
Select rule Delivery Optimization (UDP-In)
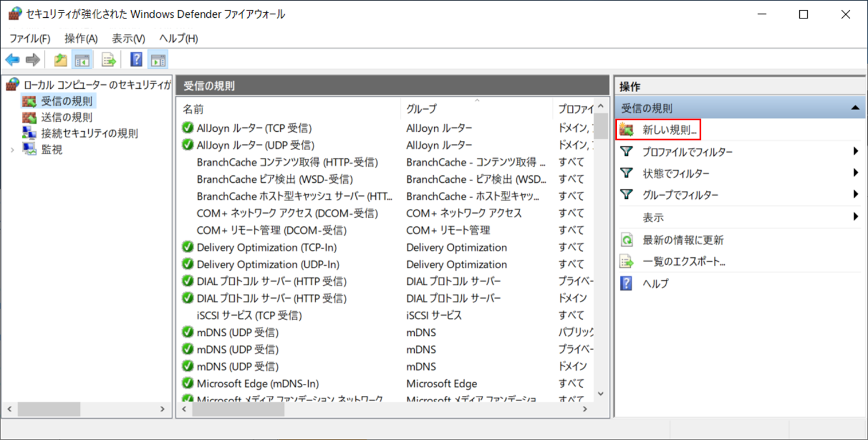[268, 265]
